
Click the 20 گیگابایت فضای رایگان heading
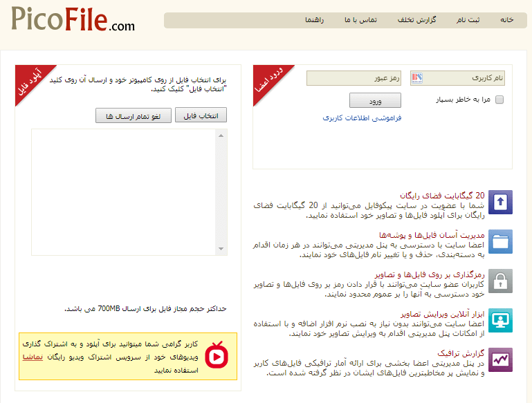(x=442, y=196)
